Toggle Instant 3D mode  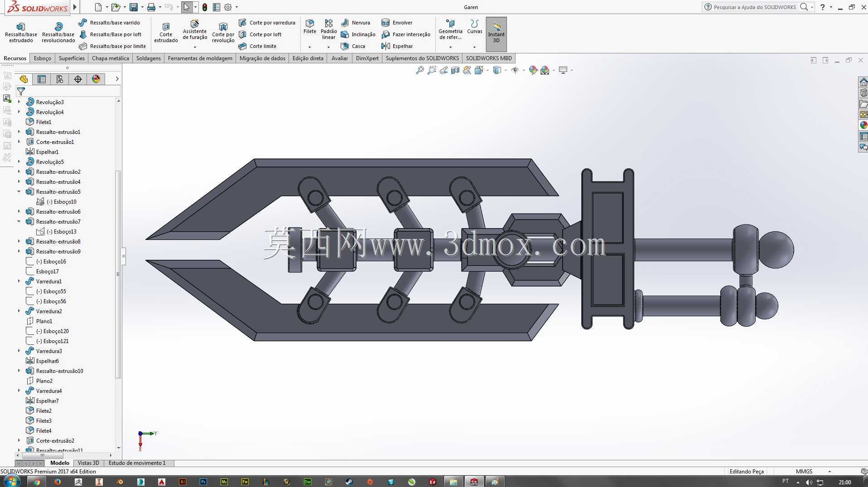coord(496,34)
